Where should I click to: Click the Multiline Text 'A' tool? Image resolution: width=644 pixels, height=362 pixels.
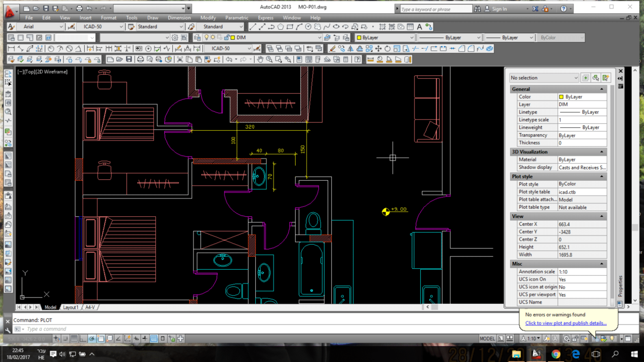click(419, 27)
